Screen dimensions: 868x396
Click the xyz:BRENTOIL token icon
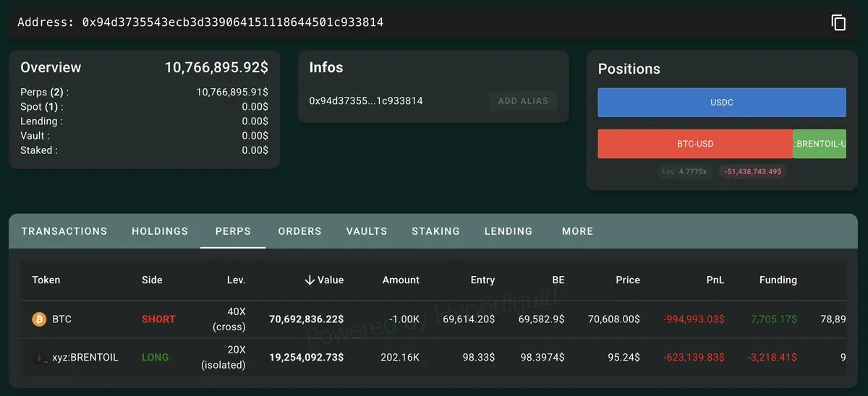point(39,357)
